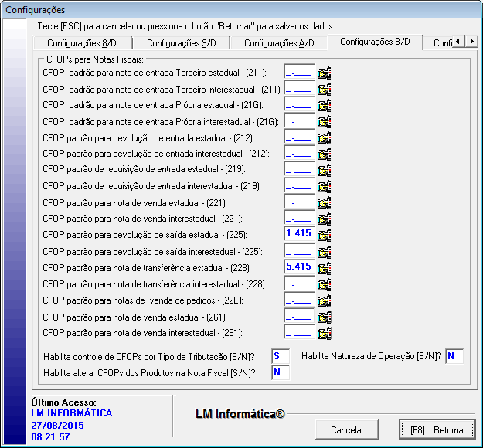This screenshot has height=448, width=483.
Task: Open lookup icon next to devolução de saída estadual (225)
Action: pos(324,235)
